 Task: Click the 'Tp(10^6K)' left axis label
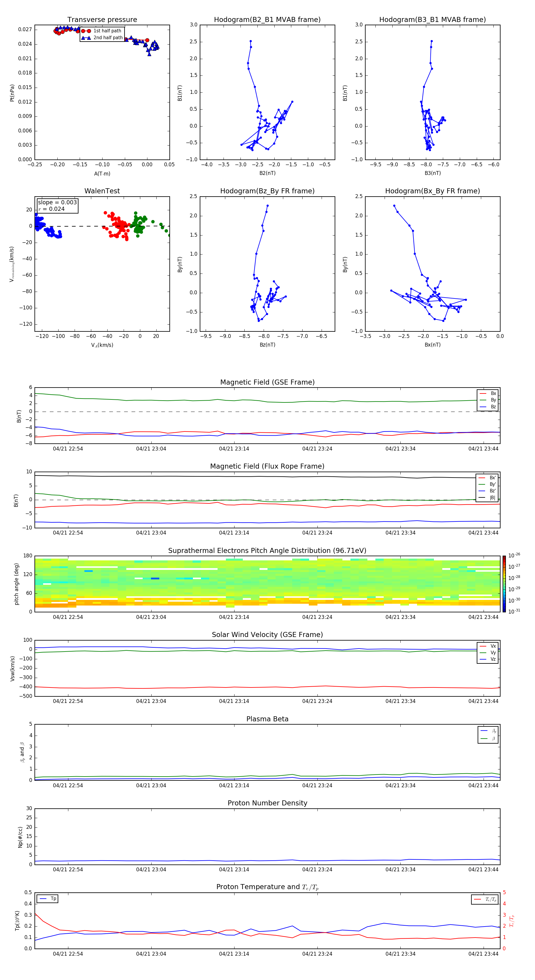(x=17, y=921)
